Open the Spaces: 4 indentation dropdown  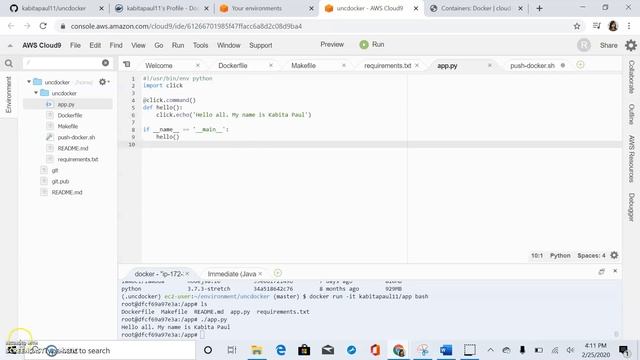pyautogui.click(x=591, y=256)
